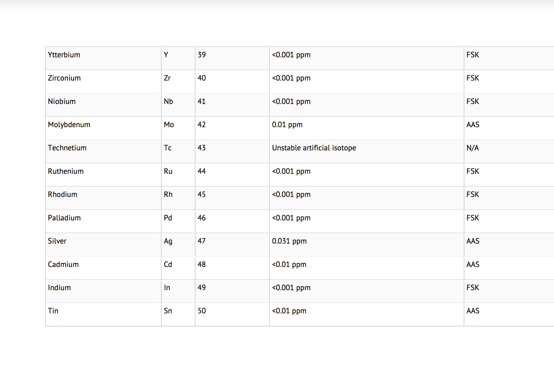Click the Tin element name
This screenshot has height=392, width=554.
(53, 311)
